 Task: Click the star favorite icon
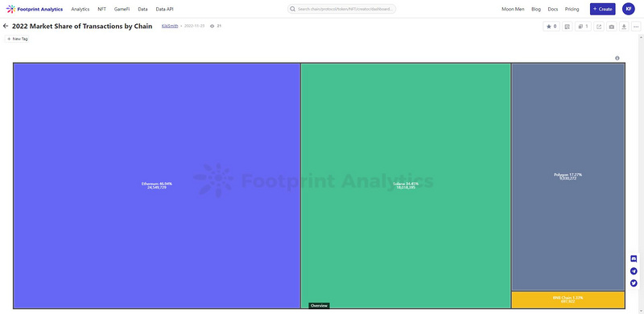tap(551, 27)
